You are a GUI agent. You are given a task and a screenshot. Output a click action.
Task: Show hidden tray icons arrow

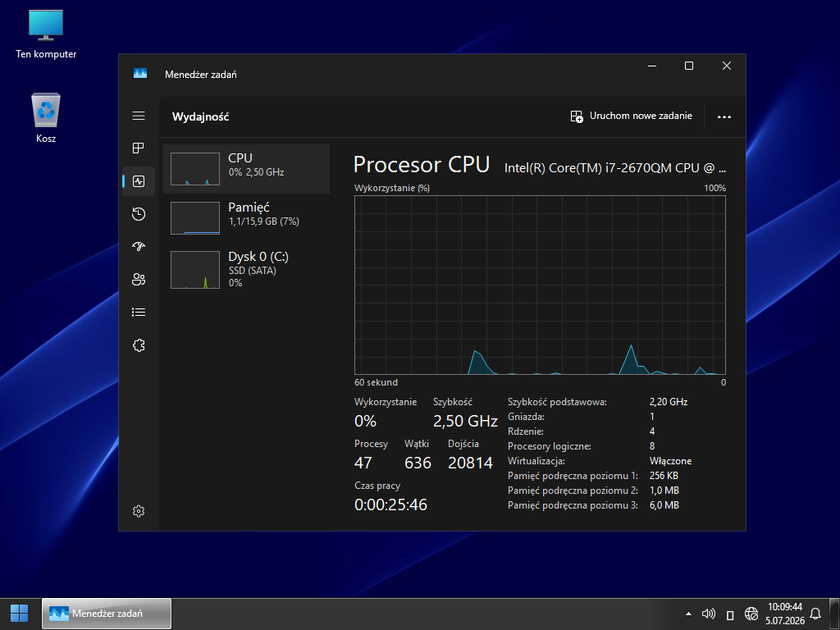[x=688, y=614]
